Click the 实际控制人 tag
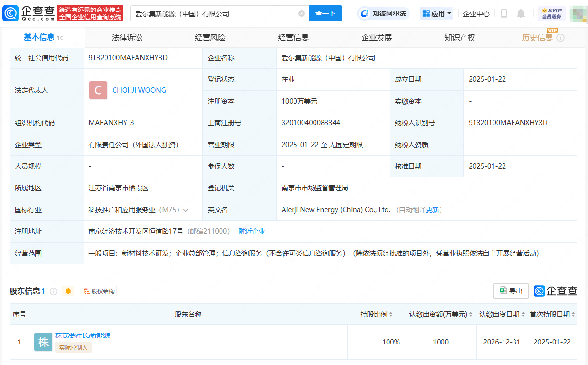This screenshot has height=365, width=588. pyautogui.click(x=73, y=348)
